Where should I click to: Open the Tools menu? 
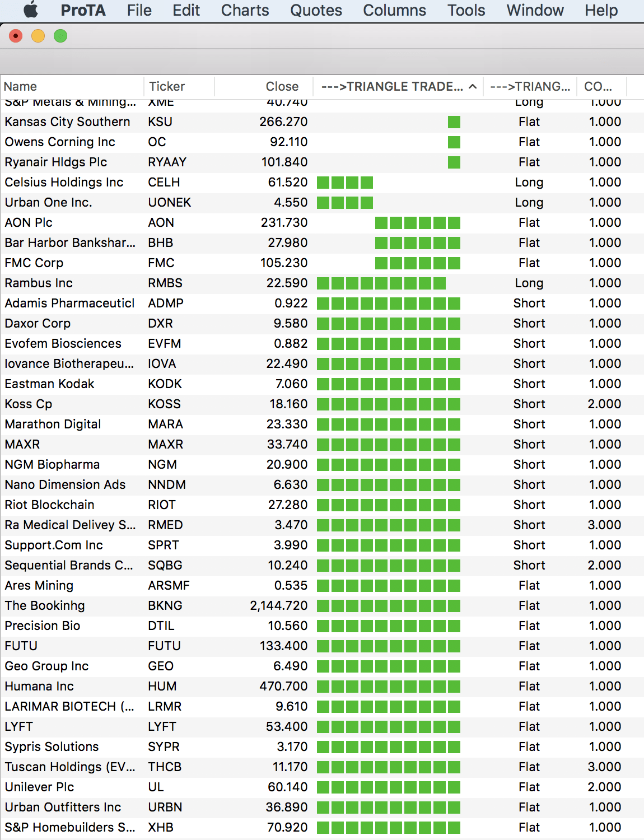pyautogui.click(x=466, y=10)
